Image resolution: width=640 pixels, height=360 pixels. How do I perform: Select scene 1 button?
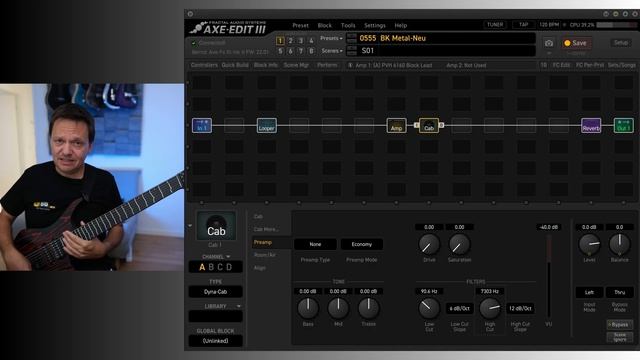click(280, 41)
